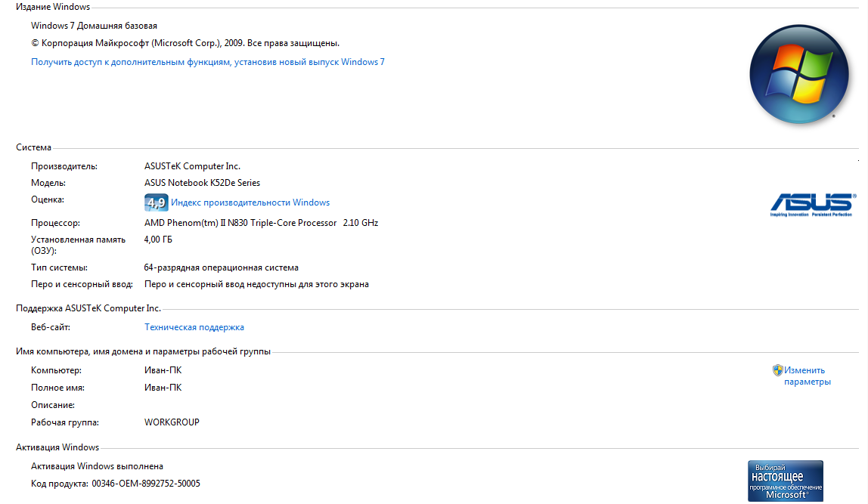Click the Код продукта label
The width and height of the screenshot is (868, 504).
(x=59, y=484)
